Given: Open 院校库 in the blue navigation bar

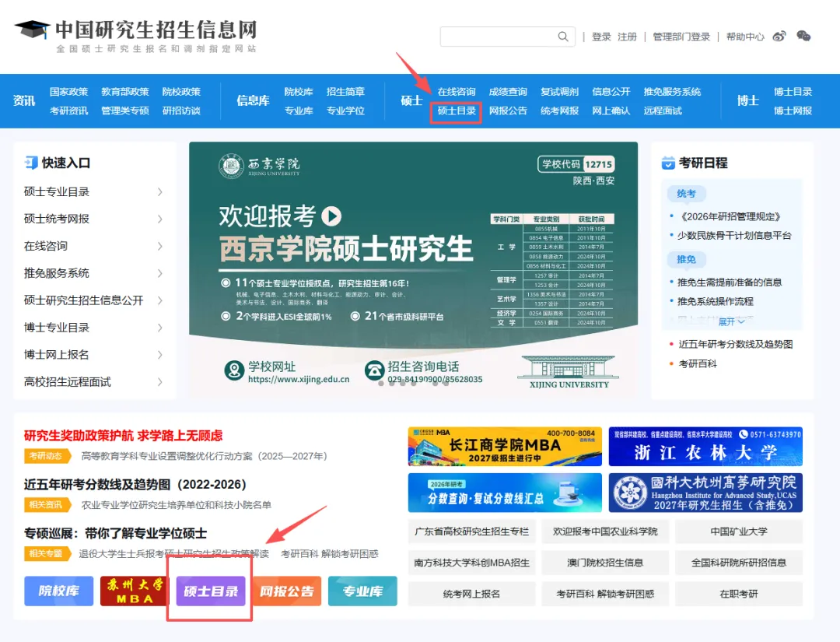Looking at the screenshot, I should pyautogui.click(x=299, y=92).
